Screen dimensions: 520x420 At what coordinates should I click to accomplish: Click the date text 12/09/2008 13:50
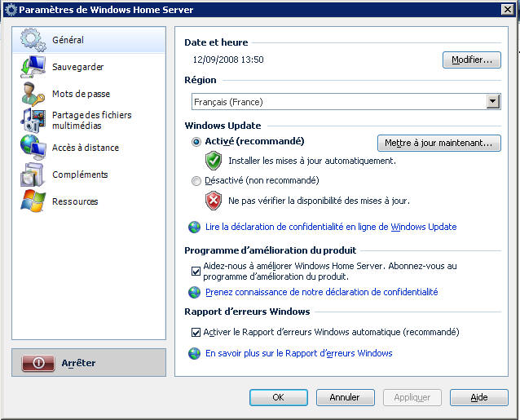228,60
